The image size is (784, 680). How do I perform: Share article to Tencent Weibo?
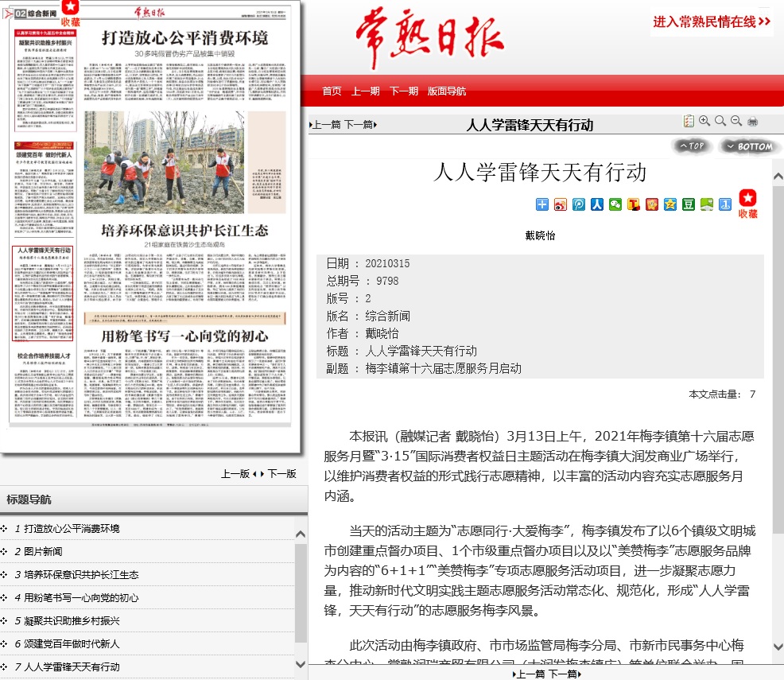click(579, 204)
